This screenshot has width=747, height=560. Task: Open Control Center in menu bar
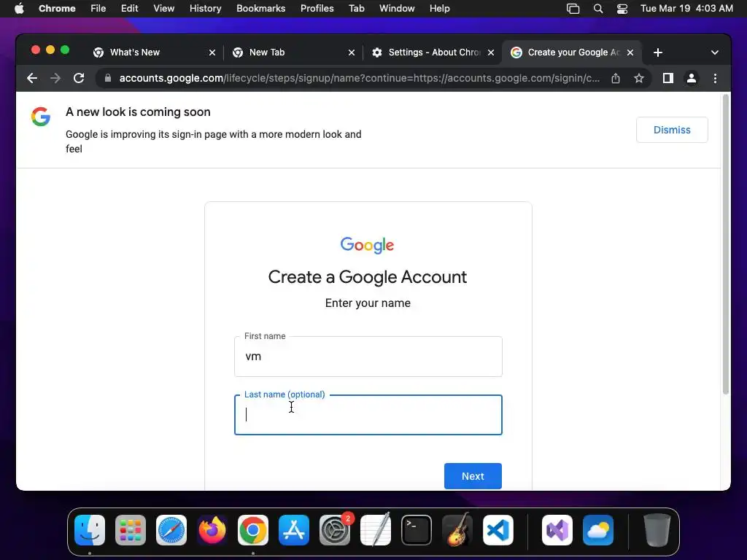622,9
